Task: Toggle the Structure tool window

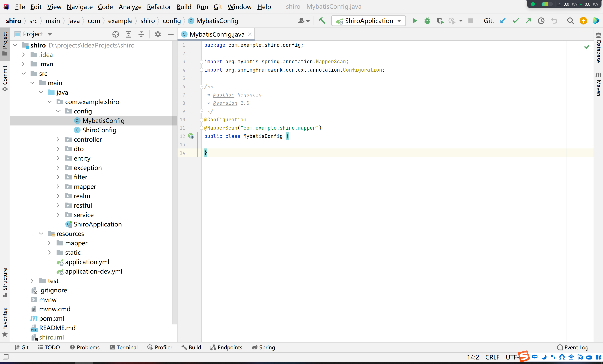Action: tap(5, 283)
